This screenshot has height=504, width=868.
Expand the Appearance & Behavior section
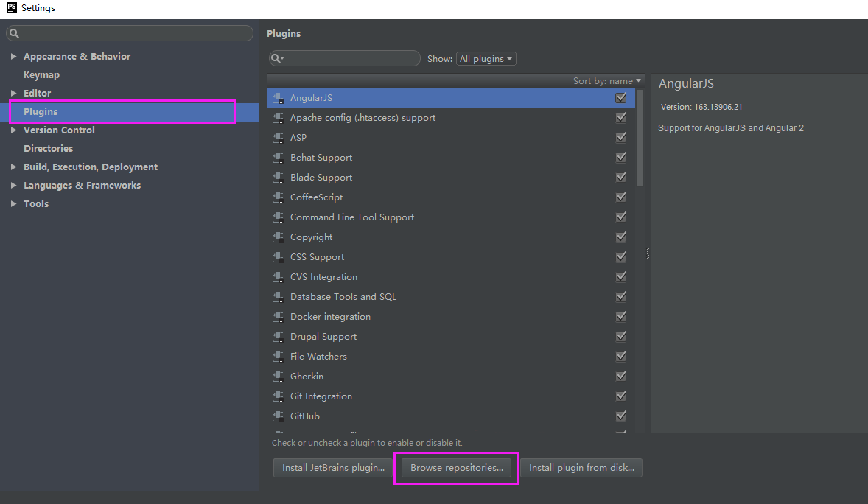(14, 57)
